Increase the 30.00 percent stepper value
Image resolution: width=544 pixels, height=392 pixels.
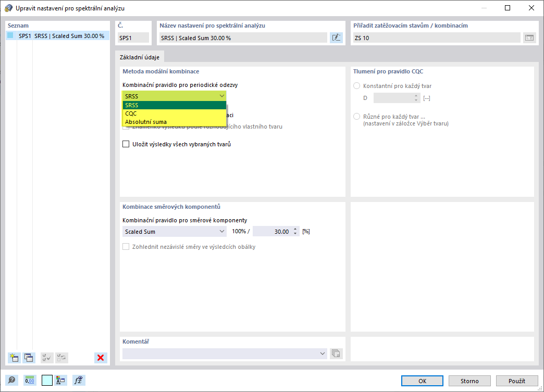[x=295, y=229]
